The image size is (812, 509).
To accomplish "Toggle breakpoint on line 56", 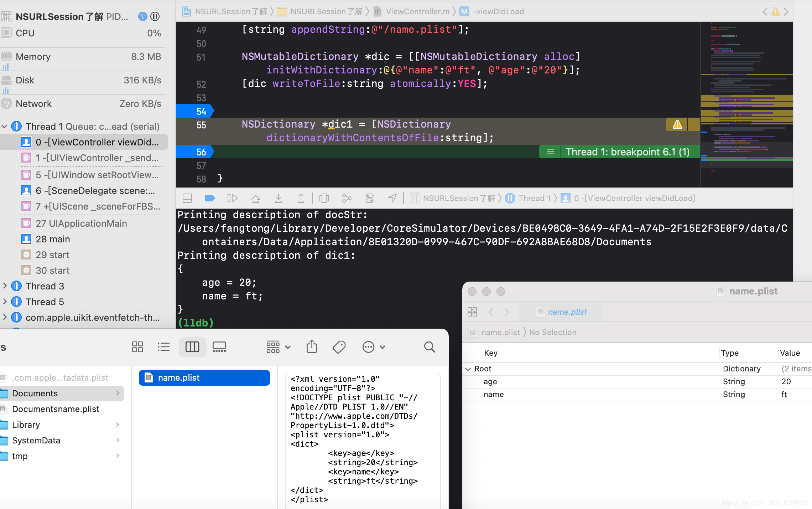I will 195,152.
